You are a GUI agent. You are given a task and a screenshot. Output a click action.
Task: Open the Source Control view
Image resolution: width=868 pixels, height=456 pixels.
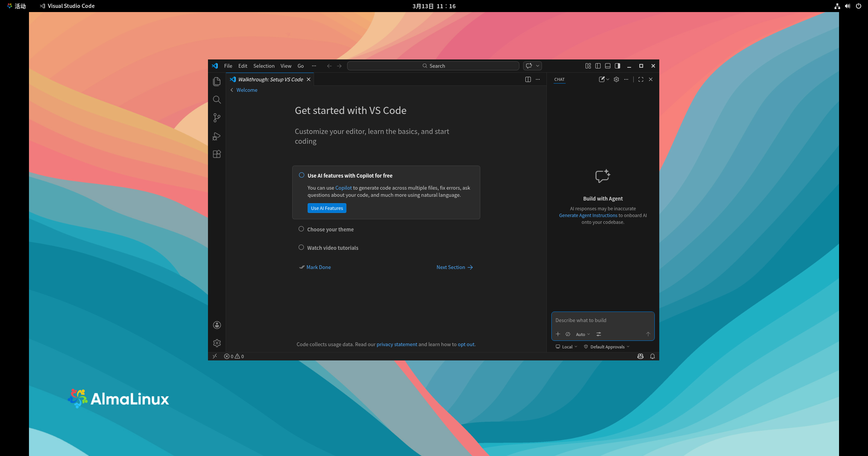coord(217,118)
